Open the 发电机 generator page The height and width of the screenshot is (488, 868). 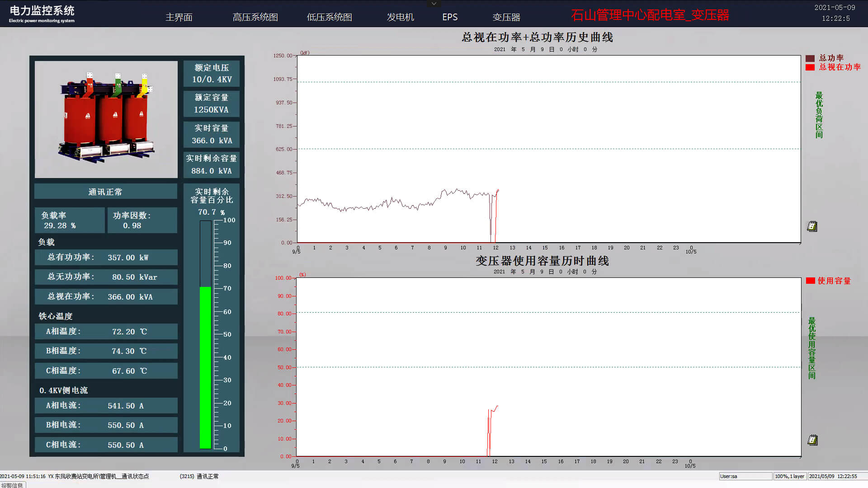pyautogui.click(x=400, y=17)
